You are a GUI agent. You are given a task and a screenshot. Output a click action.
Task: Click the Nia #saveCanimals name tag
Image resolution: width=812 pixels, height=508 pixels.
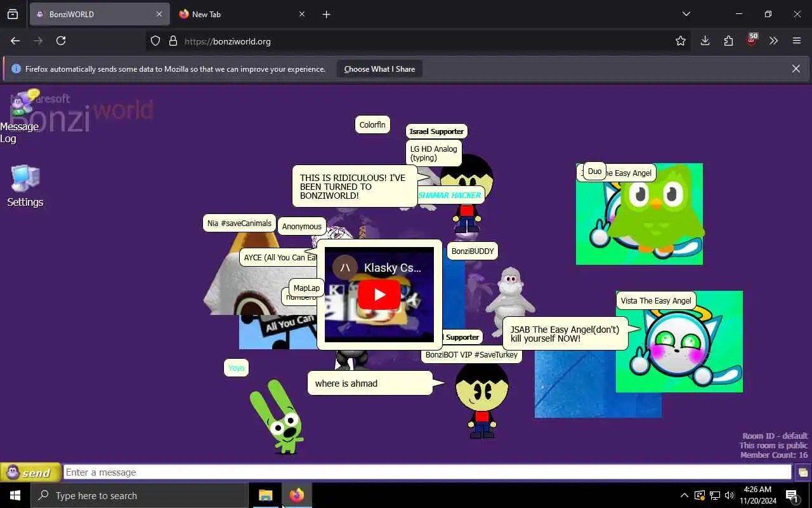tap(239, 223)
